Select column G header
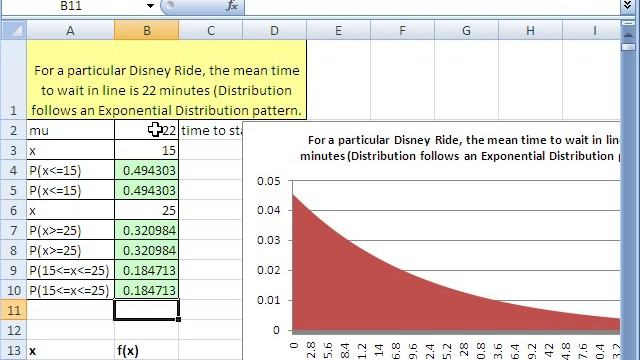Screen dimensions: 640x360 (x=466, y=31)
